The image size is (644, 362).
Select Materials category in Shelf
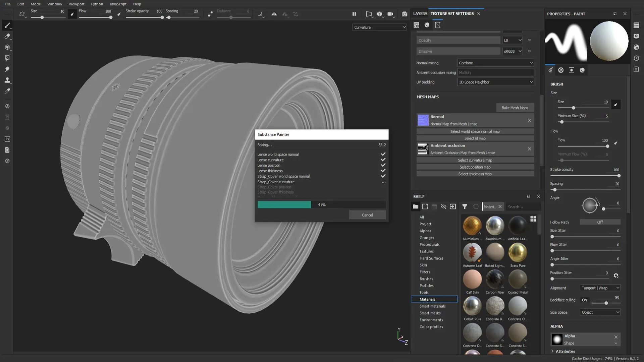click(x=427, y=299)
